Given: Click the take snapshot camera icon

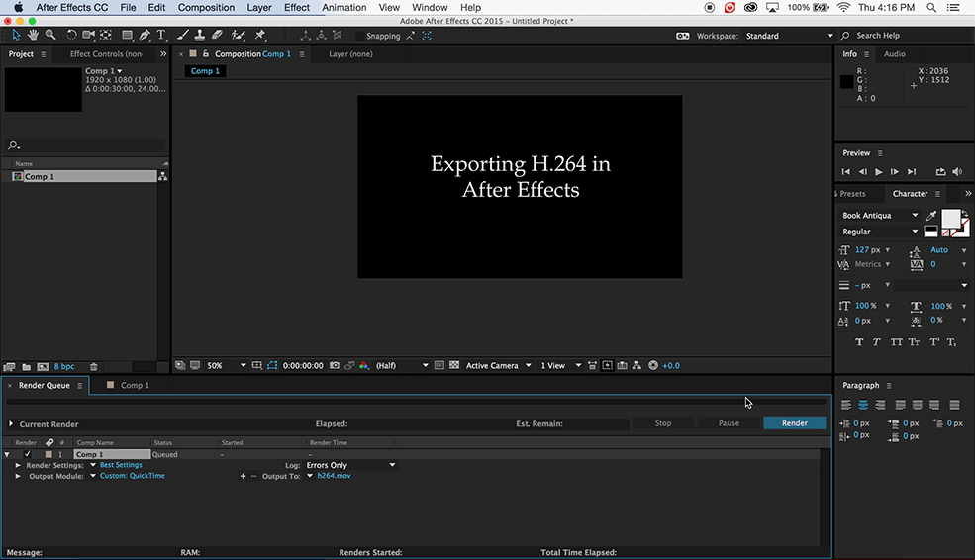Looking at the screenshot, I should click(335, 365).
